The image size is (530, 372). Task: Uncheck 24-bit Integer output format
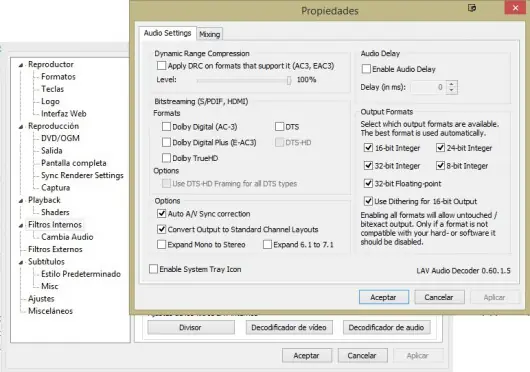(440, 148)
